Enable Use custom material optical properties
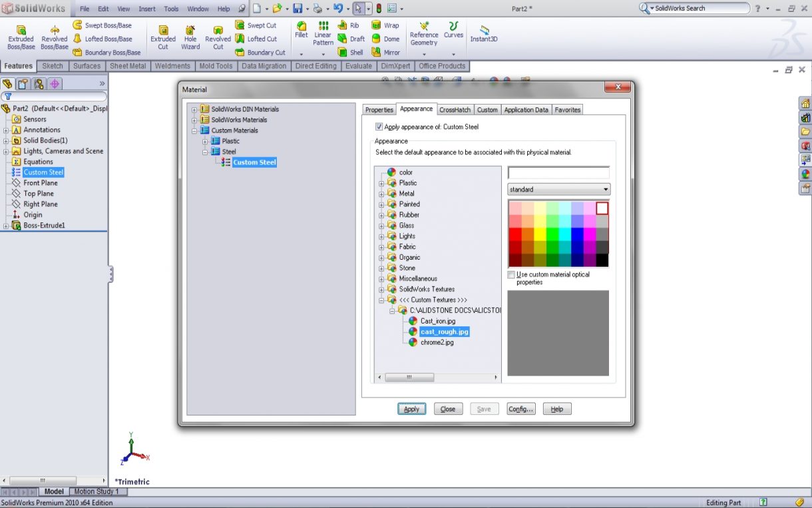812x508 pixels. pos(511,274)
